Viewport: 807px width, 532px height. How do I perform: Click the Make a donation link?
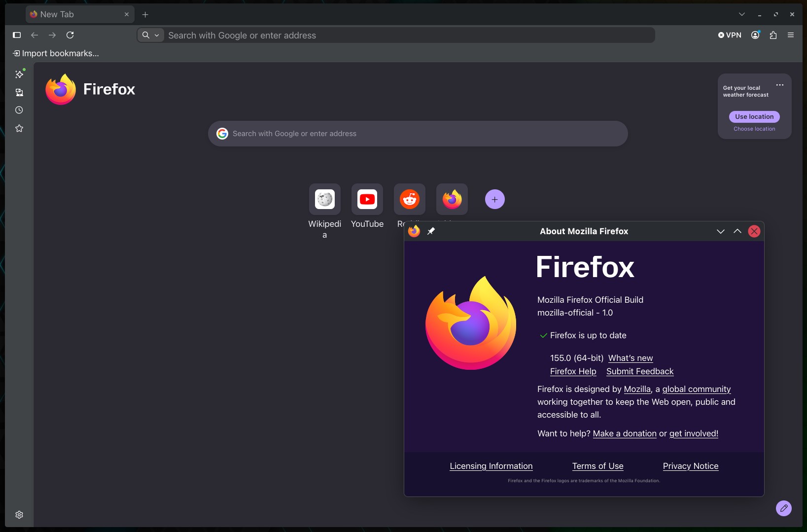coord(625,433)
